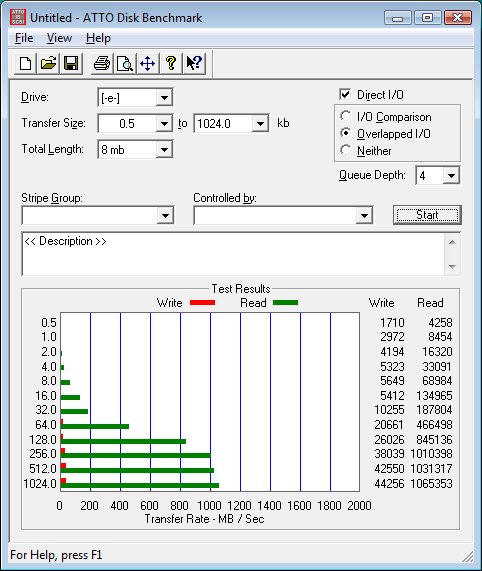Open a saved benchmark file icon
The width and height of the screenshot is (482, 571).
pyautogui.click(x=48, y=63)
